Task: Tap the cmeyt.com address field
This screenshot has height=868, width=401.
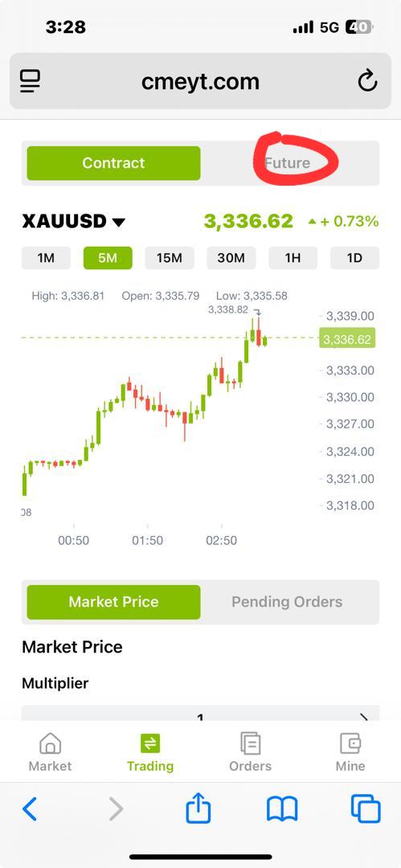Action: (201, 81)
